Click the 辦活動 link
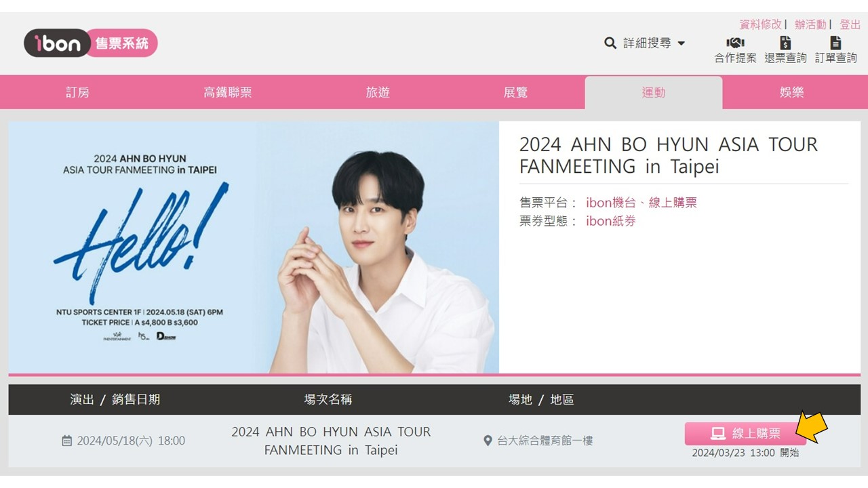This screenshot has width=868, height=488. tap(810, 24)
